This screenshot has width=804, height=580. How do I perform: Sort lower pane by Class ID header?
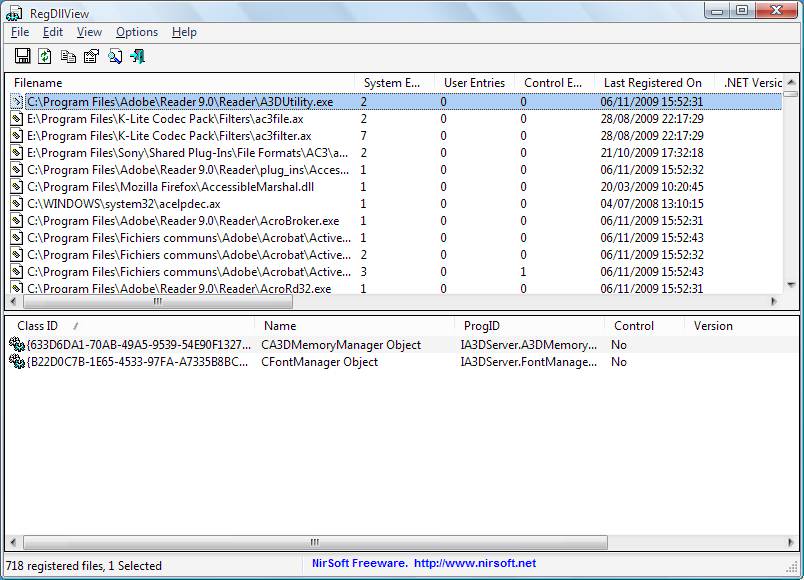coord(130,326)
